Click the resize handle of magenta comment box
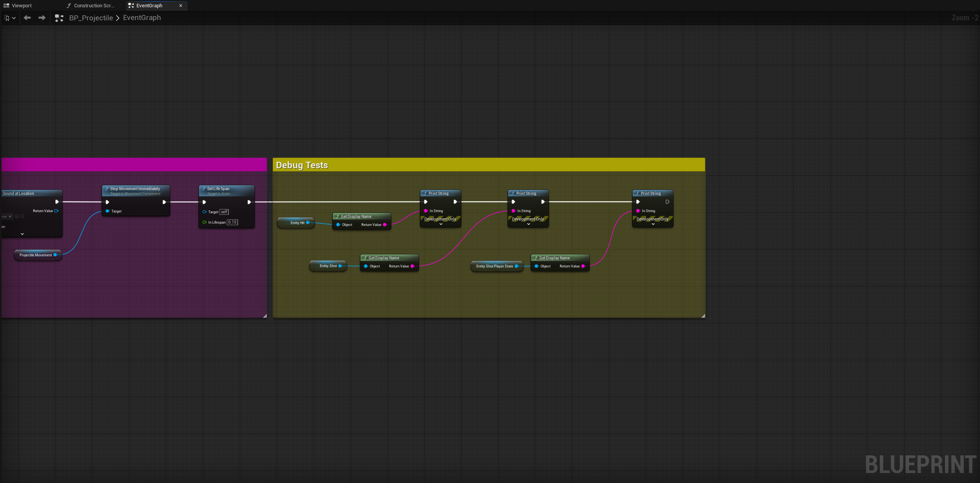 coord(265,316)
